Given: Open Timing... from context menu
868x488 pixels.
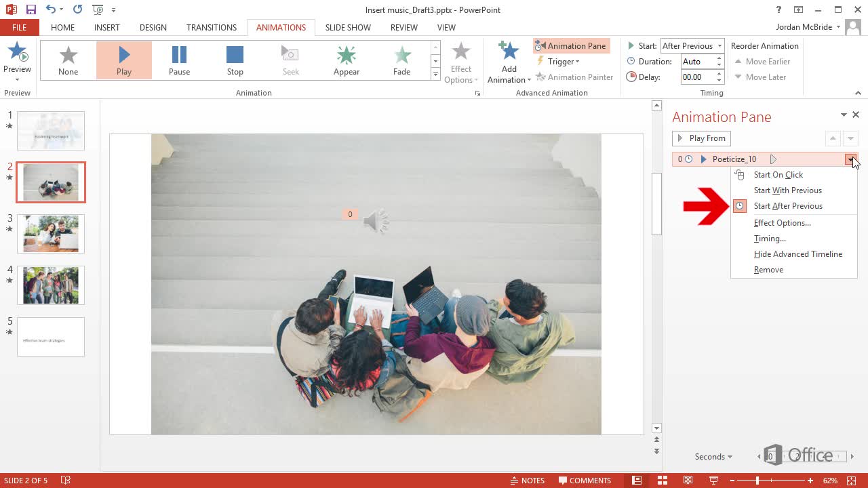Looking at the screenshot, I should [770, 239].
